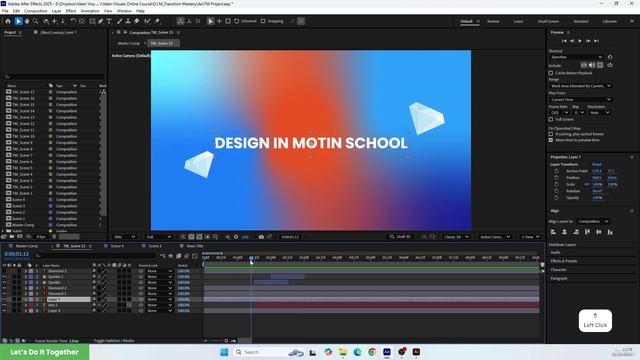This screenshot has height=360, width=640.
Task: Open After Effects from the Windows taskbar
Action: [387, 352]
